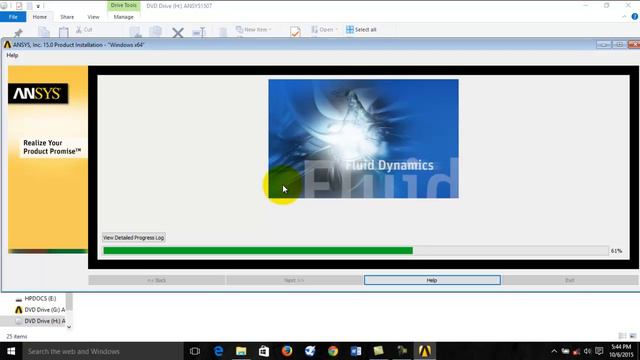Click Cut in the Explorer ribbon
640x360 pixels.
[84, 30]
